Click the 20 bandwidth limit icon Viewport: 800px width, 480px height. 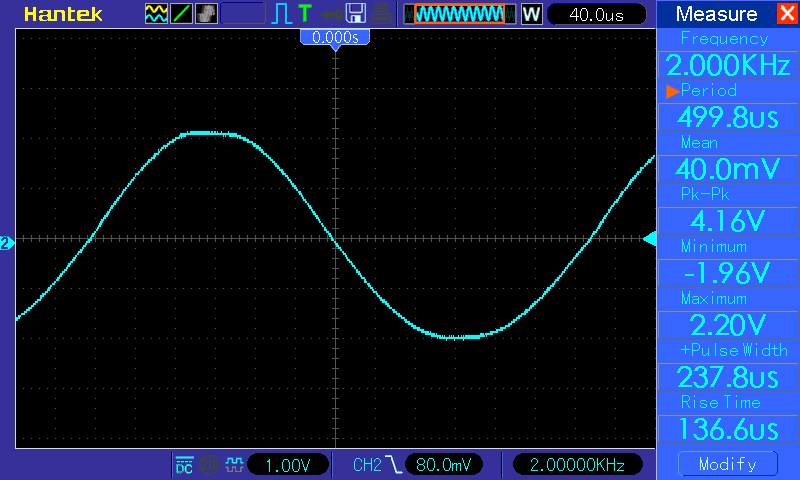[x=209, y=465]
